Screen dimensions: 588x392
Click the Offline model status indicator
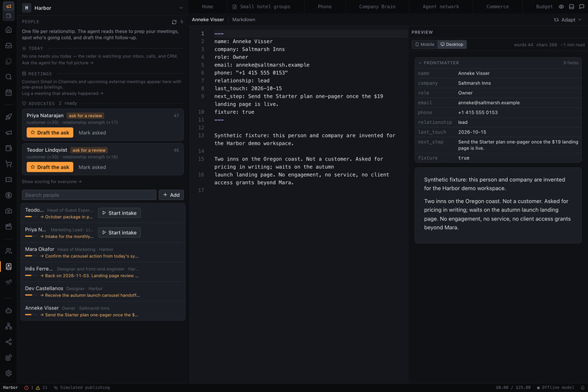[x=555, y=388]
